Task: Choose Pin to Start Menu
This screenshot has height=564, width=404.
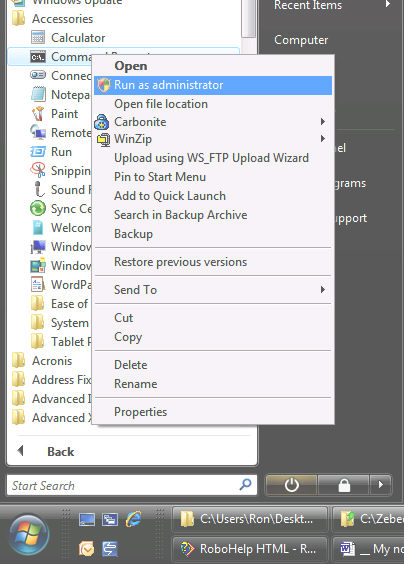Action: pyautogui.click(x=213, y=177)
